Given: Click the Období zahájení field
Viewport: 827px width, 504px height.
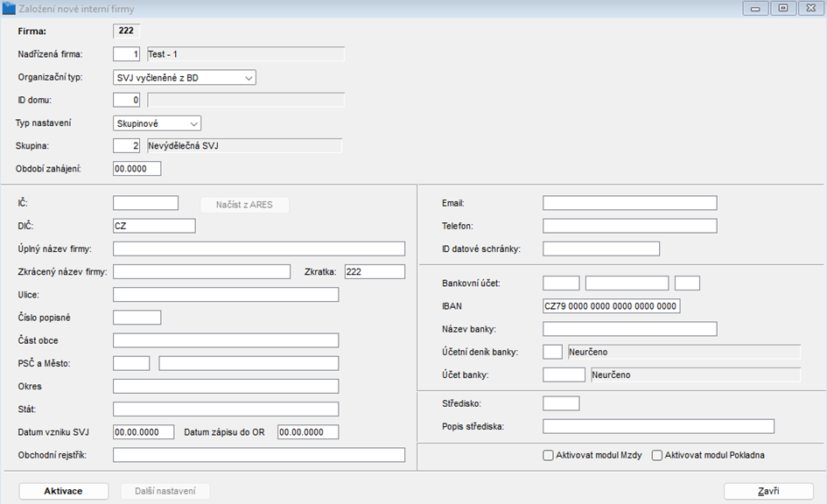Looking at the screenshot, I should (x=137, y=169).
